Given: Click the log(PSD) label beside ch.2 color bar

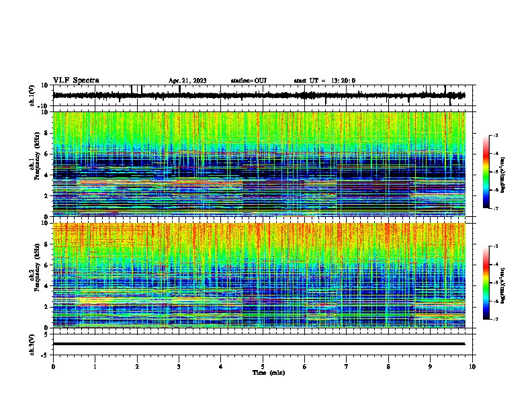Looking at the screenshot, I should tap(503, 286).
